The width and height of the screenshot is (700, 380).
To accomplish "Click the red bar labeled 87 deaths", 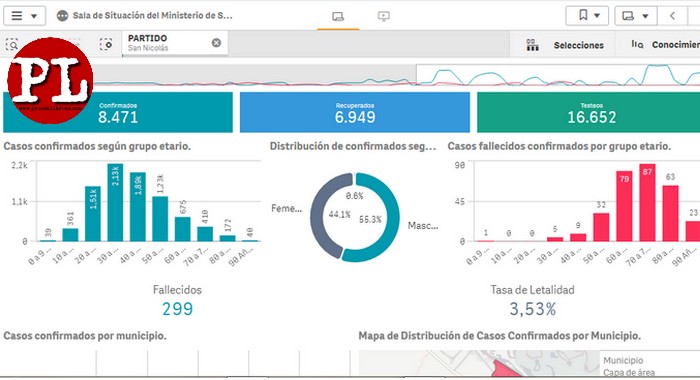I will [647, 202].
